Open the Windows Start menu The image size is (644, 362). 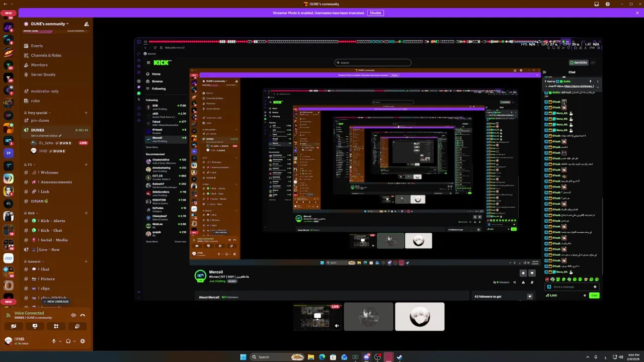pyautogui.click(x=243, y=357)
